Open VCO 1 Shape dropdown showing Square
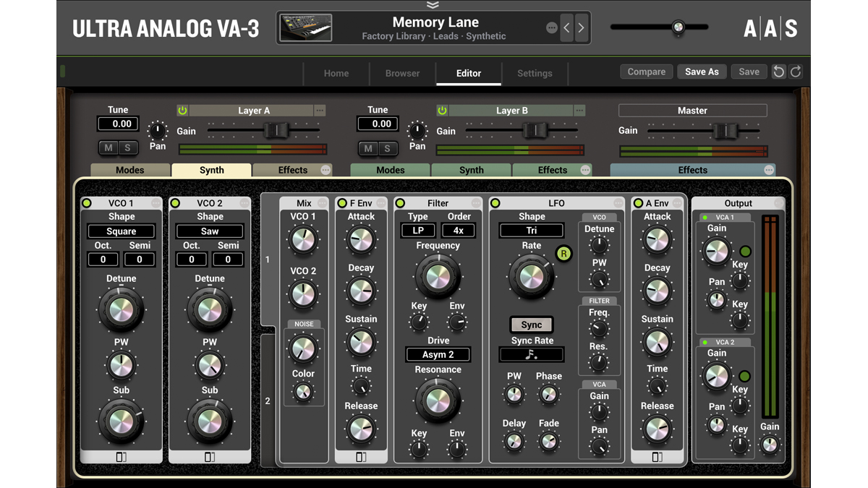The image size is (868, 488). tap(121, 231)
